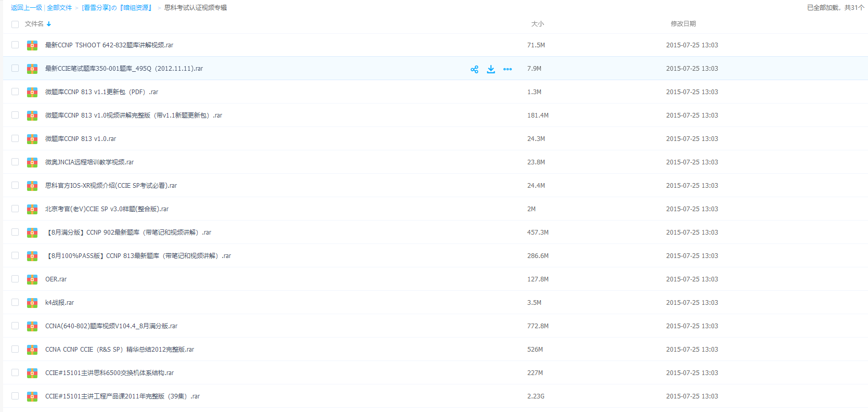Image resolution: width=868 pixels, height=412 pixels.
Task: Check the 最新CCNP TSHOOT 642-832 file checkbox
Action: [15, 45]
